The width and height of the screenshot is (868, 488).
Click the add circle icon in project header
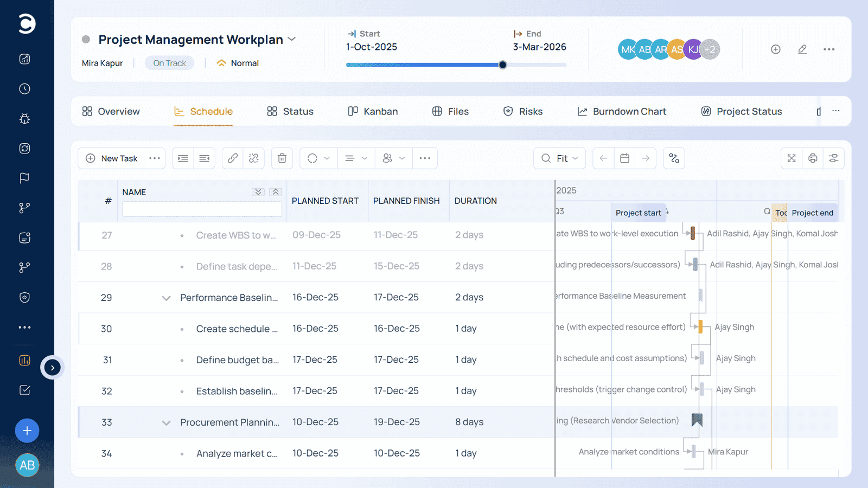[x=776, y=49]
